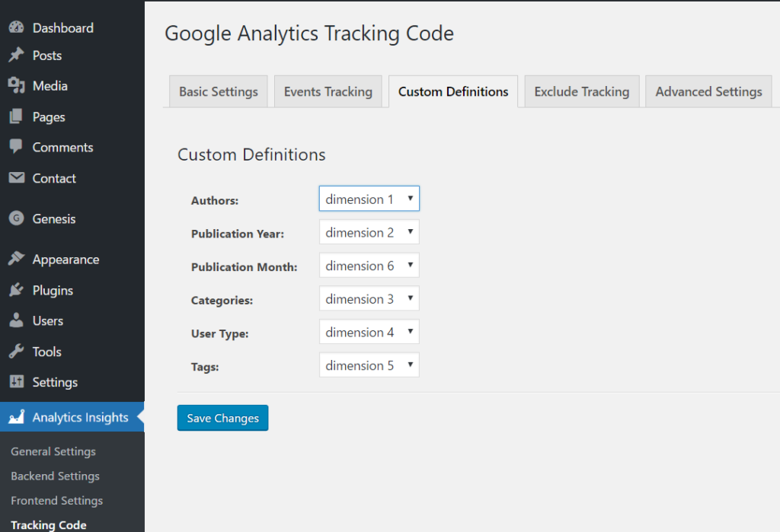Click the Tools wrench icon

click(x=17, y=351)
